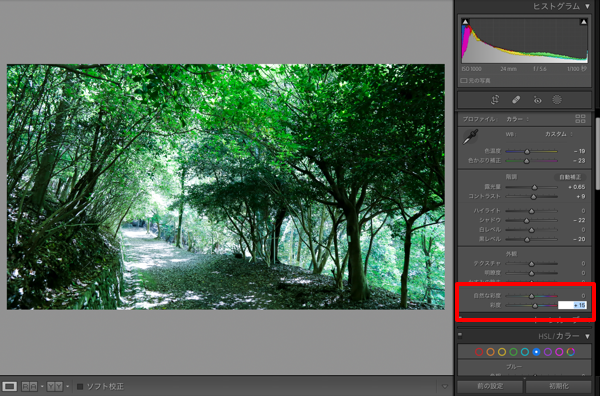
Task: Click the forest path photo preview
Action: [x=226, y=187]
